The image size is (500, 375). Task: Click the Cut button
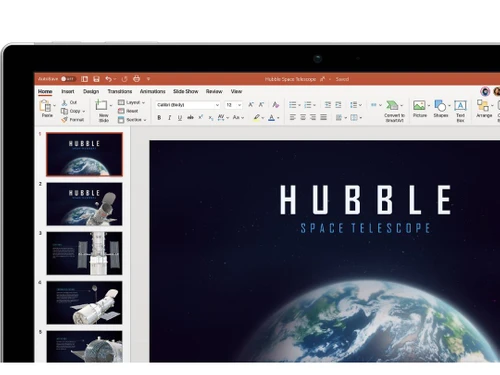[x=69, y=103]
